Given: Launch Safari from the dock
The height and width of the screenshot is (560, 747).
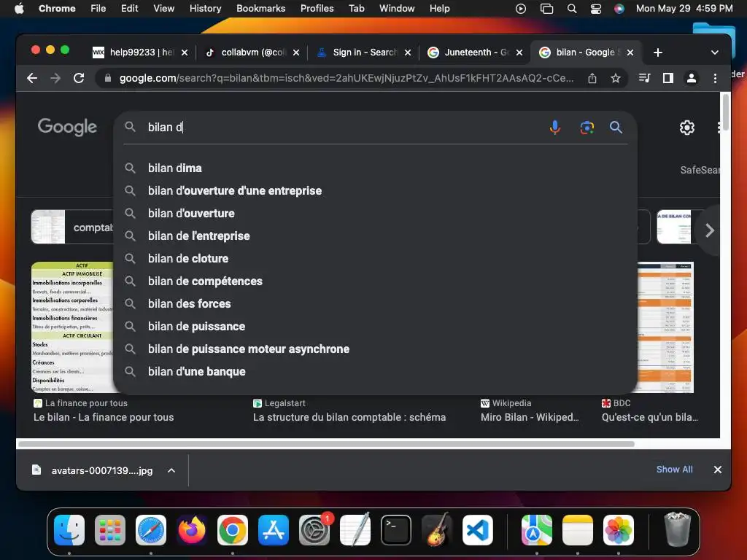Looking at the screenshot, I should (x=151, y=530).
